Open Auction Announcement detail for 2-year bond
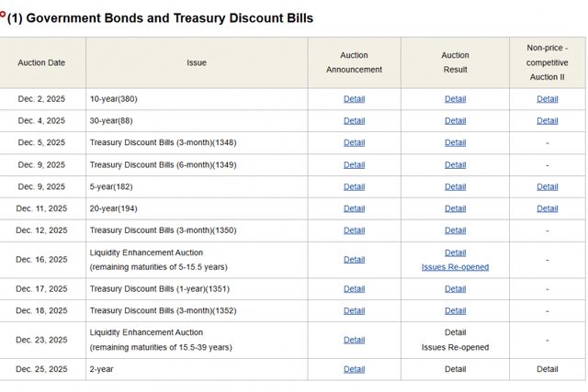The image size is (588, 392). (354, 369)
